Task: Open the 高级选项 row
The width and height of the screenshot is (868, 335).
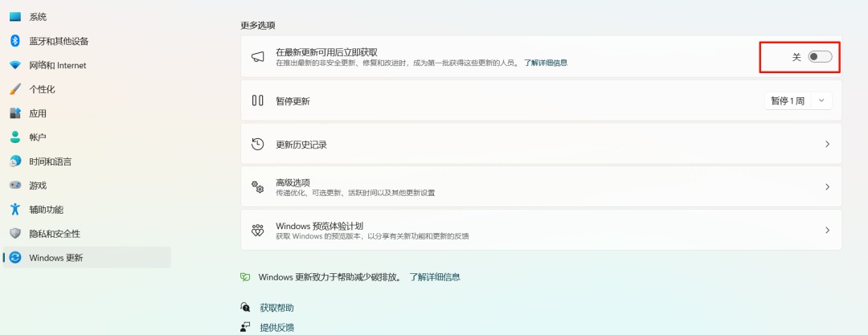Action: [x=541, y=186]
